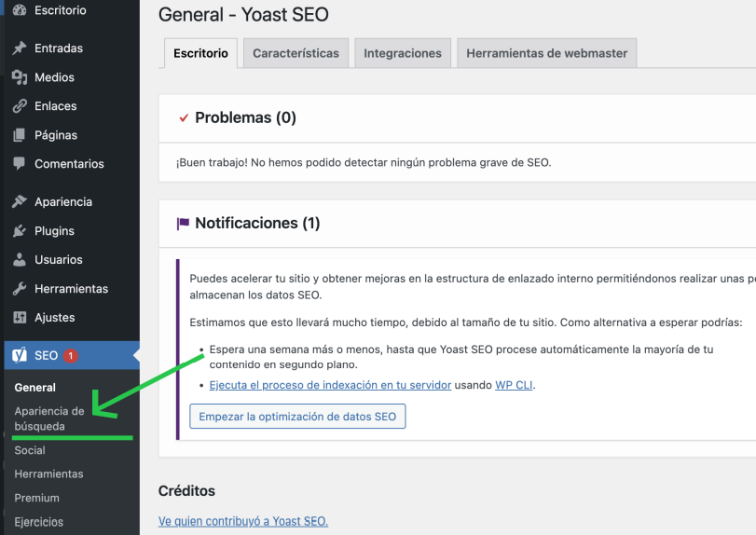Open the Premium submenu item
Image resolution: width=756 pixels, height=535 pixels.
pos(36,498)
